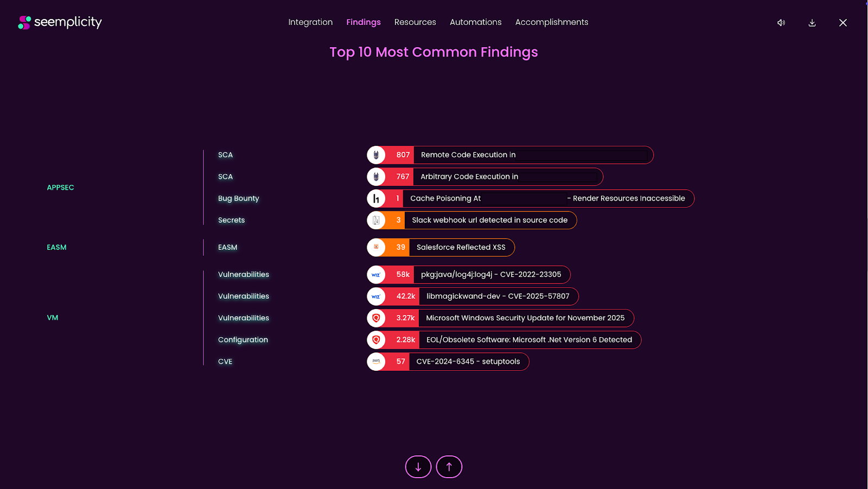Go to the Automations tab
This screenshot has height=489, width=868.
tap(475, 22)
